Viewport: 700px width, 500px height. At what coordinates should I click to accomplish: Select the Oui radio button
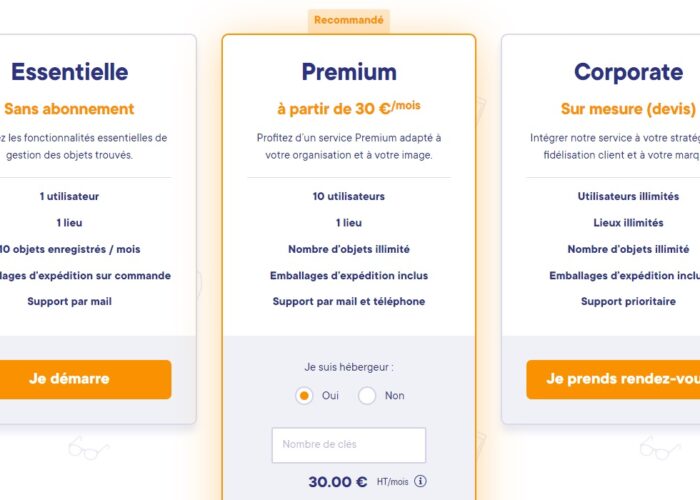[304, 396]
